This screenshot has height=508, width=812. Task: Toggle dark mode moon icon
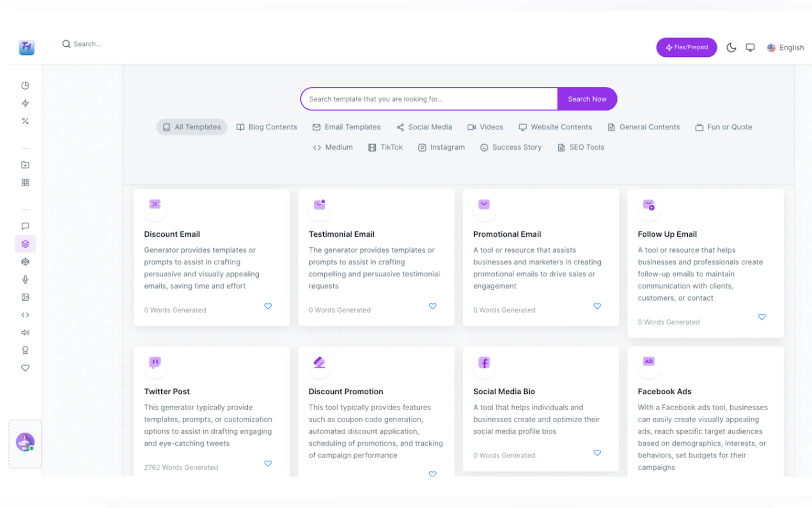coord(731,47)
